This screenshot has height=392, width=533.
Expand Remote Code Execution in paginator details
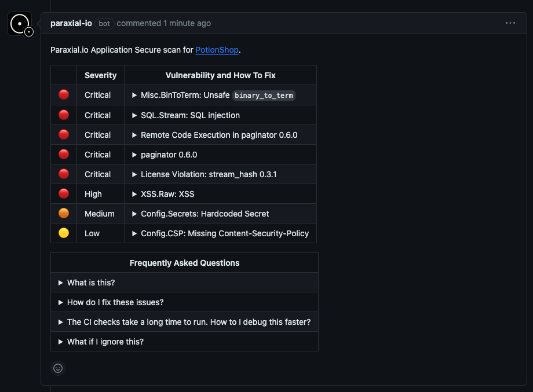pyautogui.click(x=214, y=135)
